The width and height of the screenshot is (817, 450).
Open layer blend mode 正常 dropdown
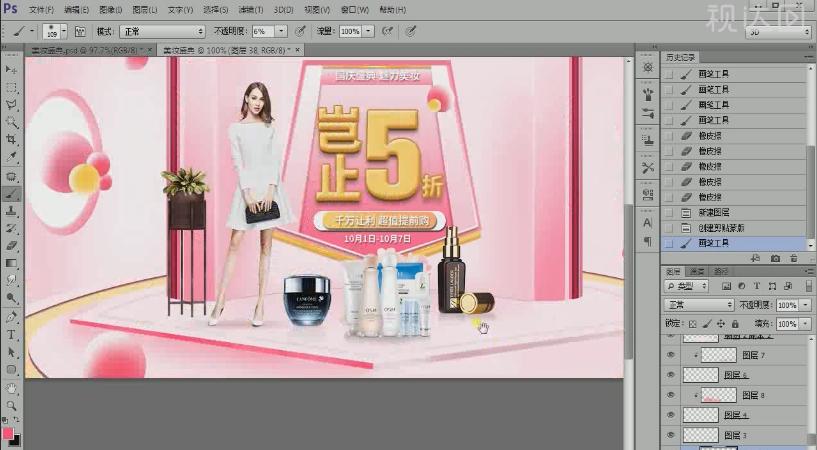(x=699, y=305)
